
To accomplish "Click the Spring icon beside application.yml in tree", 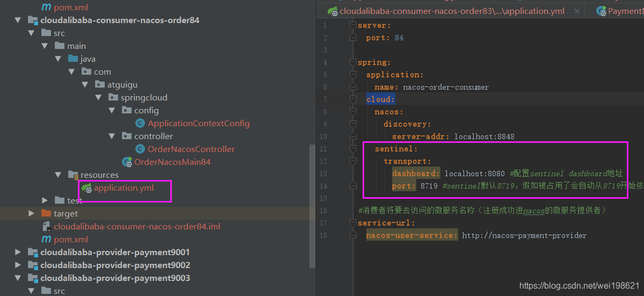I will 86,188.
